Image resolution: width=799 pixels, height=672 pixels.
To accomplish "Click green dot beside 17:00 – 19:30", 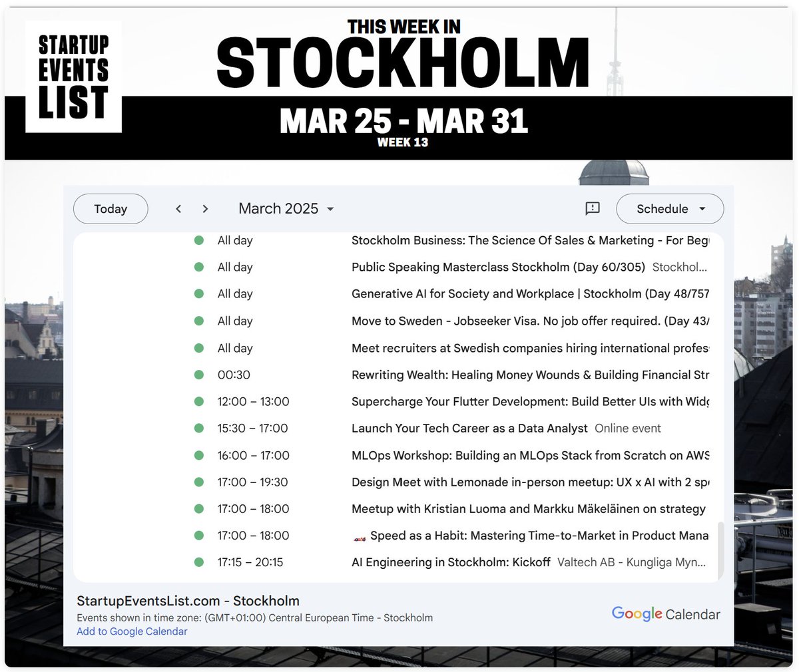I will [x=198, y=482].
